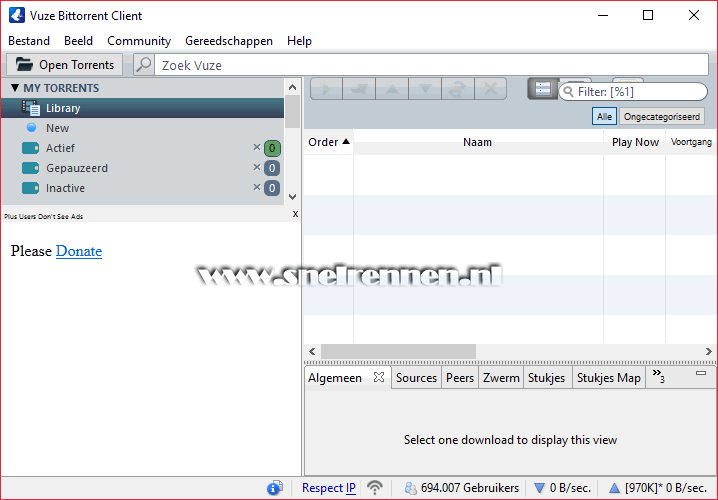
Task: Close the Algemeen tab with its X icon
Action: [379, 377]
